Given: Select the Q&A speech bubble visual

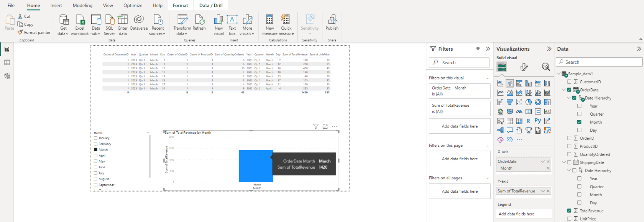Looking at the screenshot, I should 510,130.
